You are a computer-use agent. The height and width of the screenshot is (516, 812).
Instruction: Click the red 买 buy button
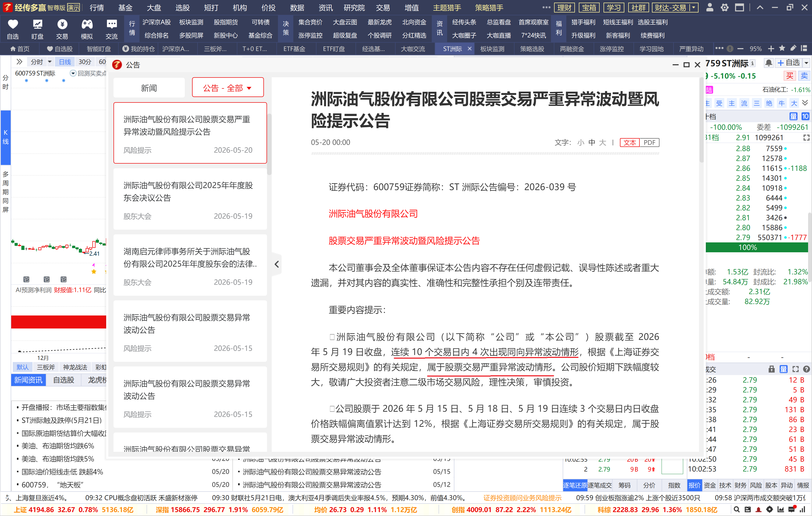coord(790,76)
